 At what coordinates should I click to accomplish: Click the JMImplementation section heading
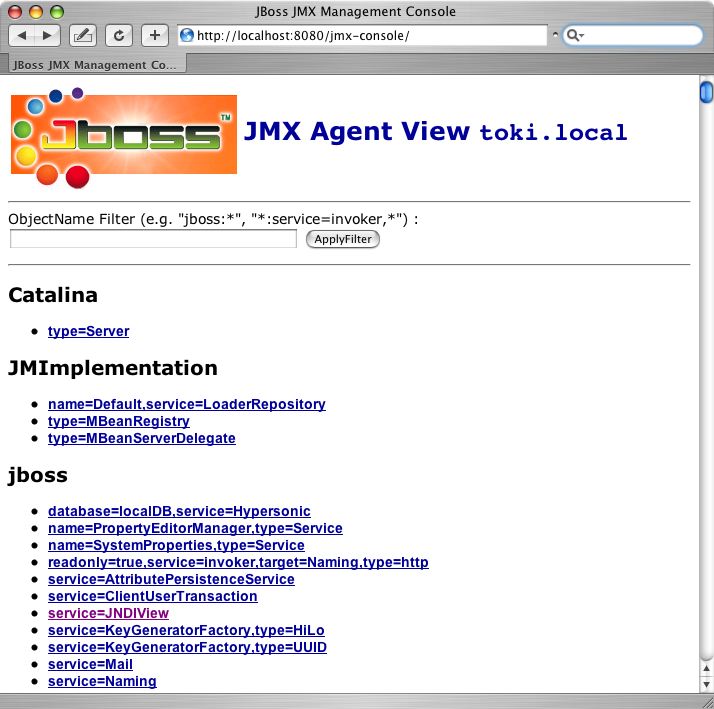coord(113,368)
